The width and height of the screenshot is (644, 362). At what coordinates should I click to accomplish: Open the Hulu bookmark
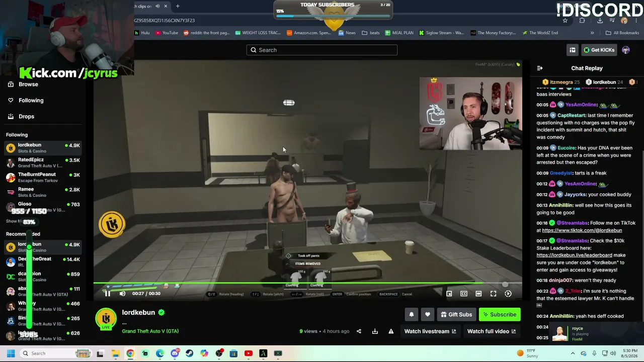tap(142, 33)
